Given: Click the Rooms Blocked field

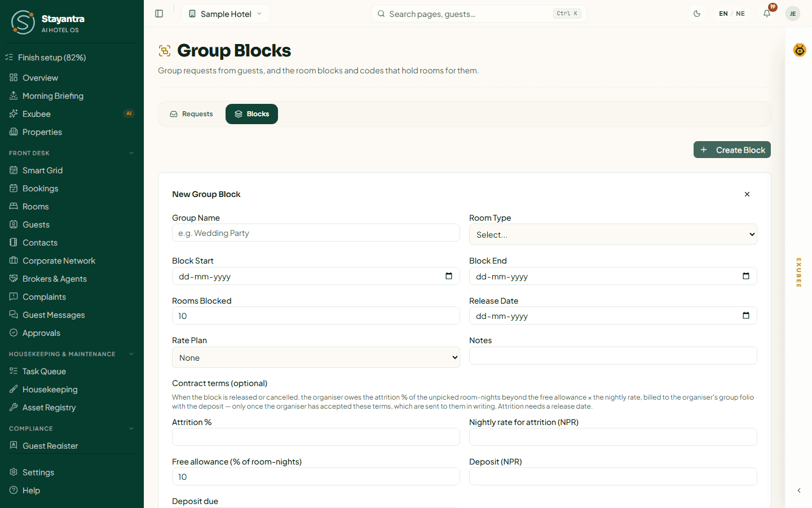Looking at the screenshot, I should [316, 316].
